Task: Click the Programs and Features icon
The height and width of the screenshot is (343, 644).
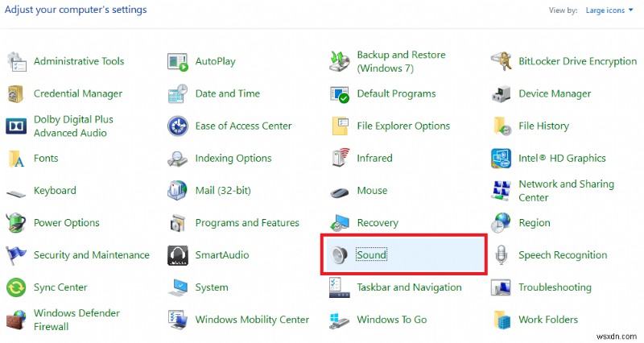Action: click(178, 223)
